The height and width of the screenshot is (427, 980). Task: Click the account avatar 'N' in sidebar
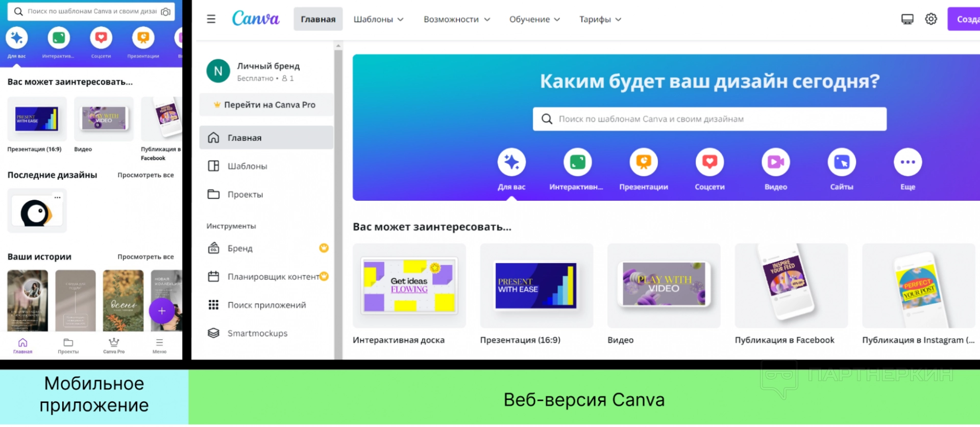coord(218,72)
